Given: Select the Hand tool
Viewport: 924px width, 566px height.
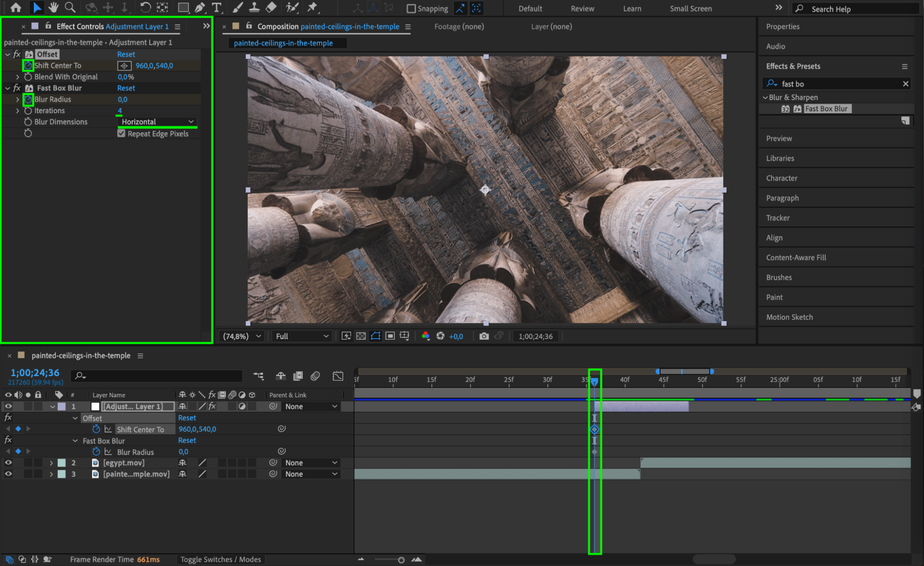Looking at the screenshot, I should pyautogui.click(x=53, y=7).
